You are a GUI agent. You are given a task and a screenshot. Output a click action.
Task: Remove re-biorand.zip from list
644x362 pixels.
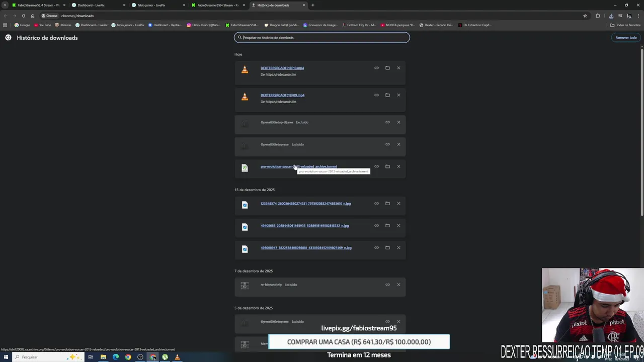coord(398,285)
